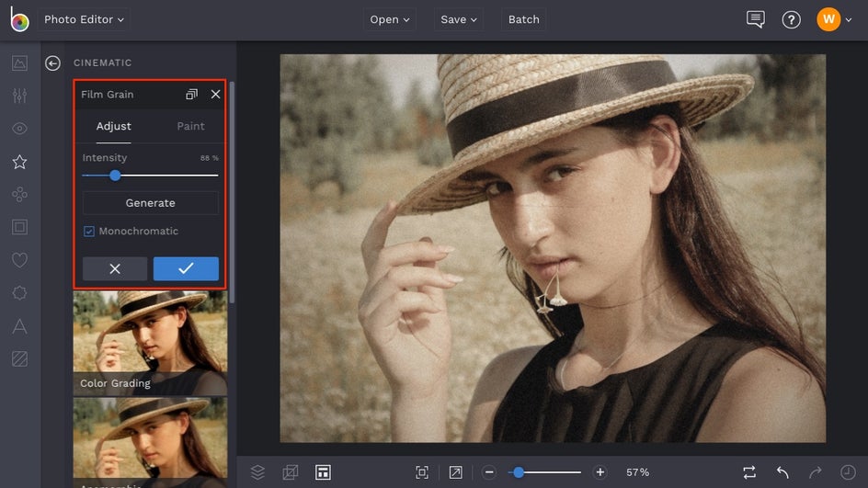This screenshot has height=488, width=868.
Task: Open the Open dropdown menu
Action: (x=390, y=19)
